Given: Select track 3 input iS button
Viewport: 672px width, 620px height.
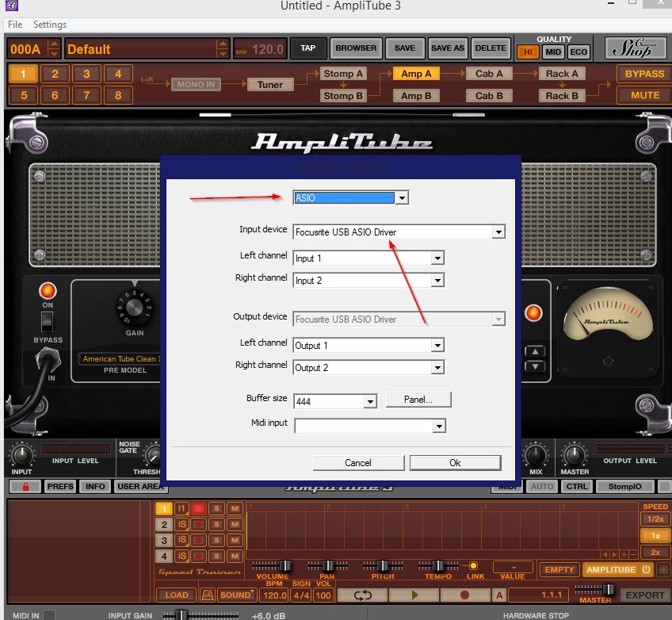Looking at the screenshot, I should [x=181, y=540].
